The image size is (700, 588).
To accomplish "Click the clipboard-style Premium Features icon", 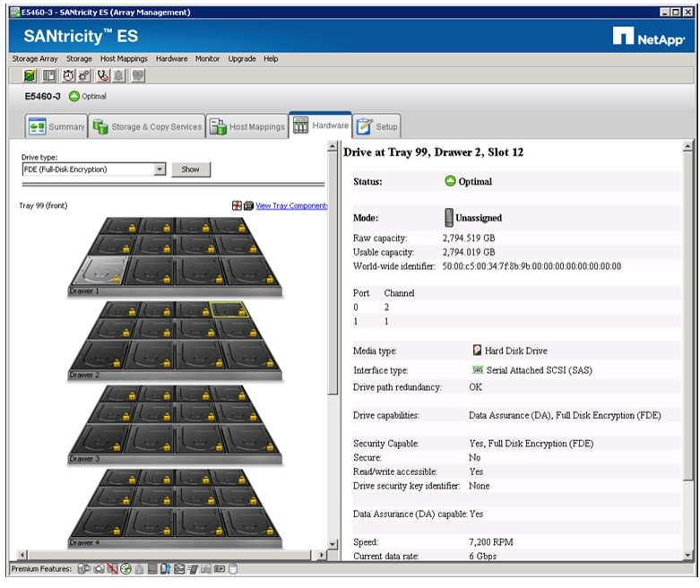I will click(179, 569).
